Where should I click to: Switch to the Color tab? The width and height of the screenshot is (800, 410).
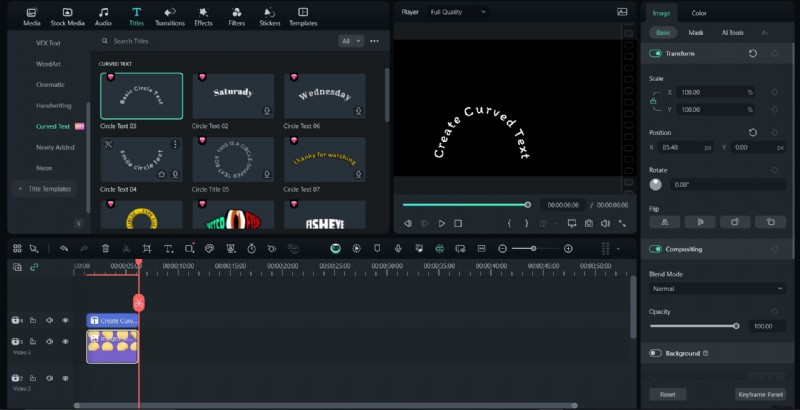coord(699,13)
